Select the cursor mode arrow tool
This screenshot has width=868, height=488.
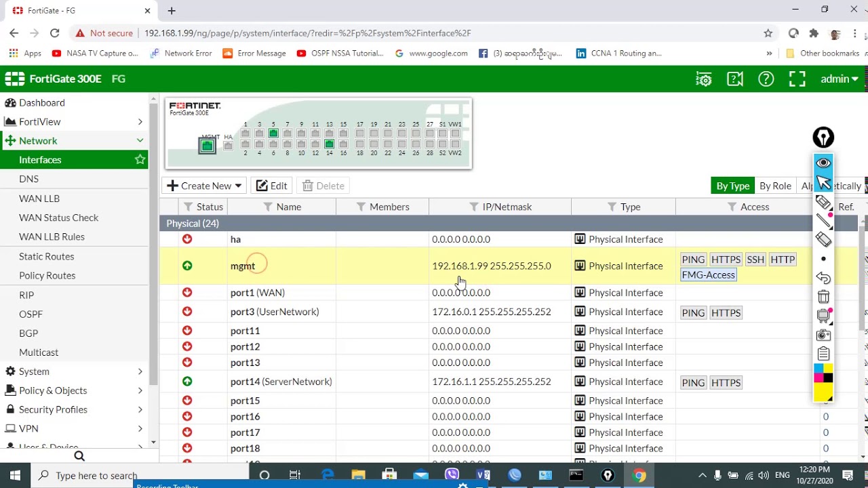823,183
